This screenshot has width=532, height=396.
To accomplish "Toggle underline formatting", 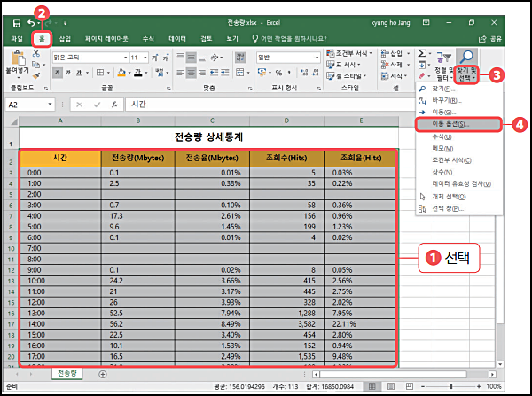I will pos(79,73).
